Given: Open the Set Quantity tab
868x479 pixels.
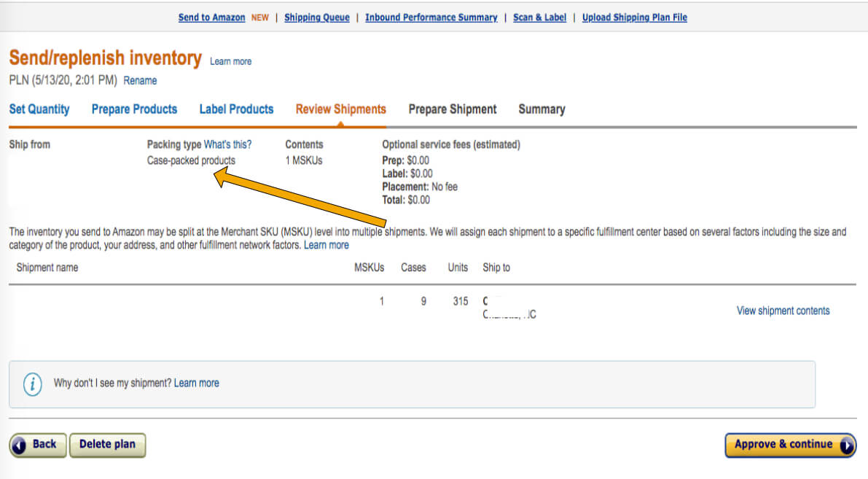Looking at the screenshot, I should (x=40, y=109).
